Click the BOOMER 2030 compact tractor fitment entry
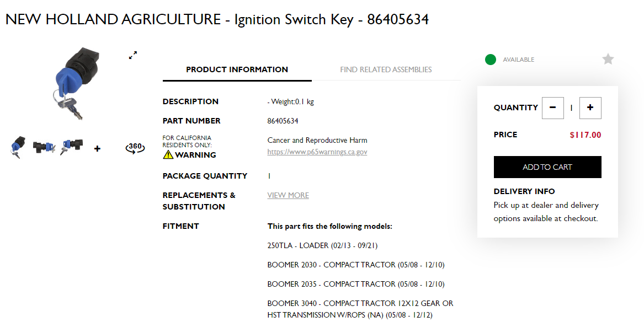The width and height of the screenshot is (644, 322). click(x=356, y=265)
